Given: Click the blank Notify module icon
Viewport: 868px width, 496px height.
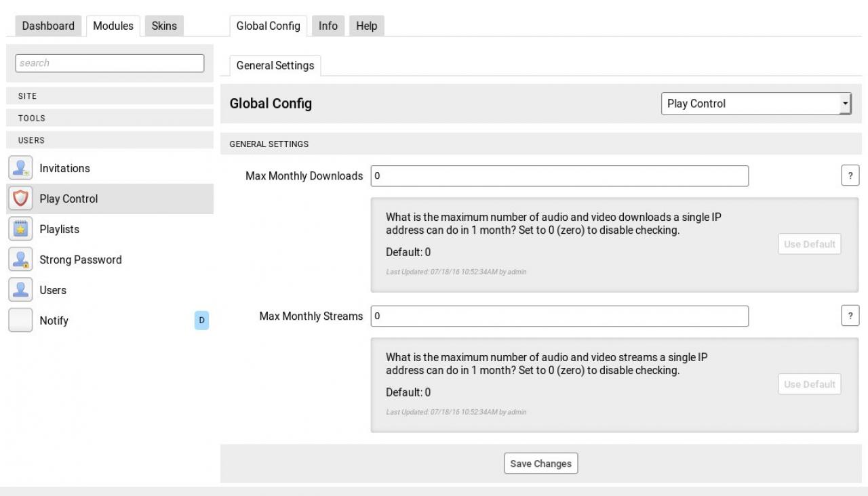Looking at the screenshot, I should [20, 321].
